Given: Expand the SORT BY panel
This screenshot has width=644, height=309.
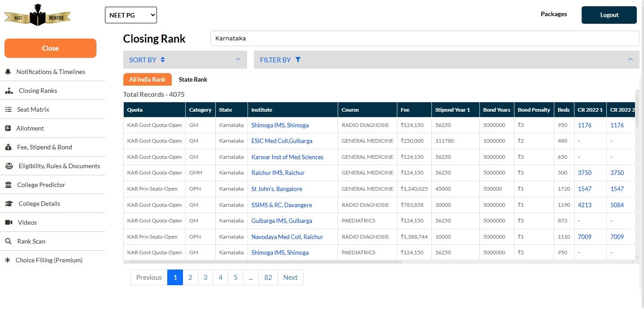Looking at the screenshot, I should click(185, 60).
